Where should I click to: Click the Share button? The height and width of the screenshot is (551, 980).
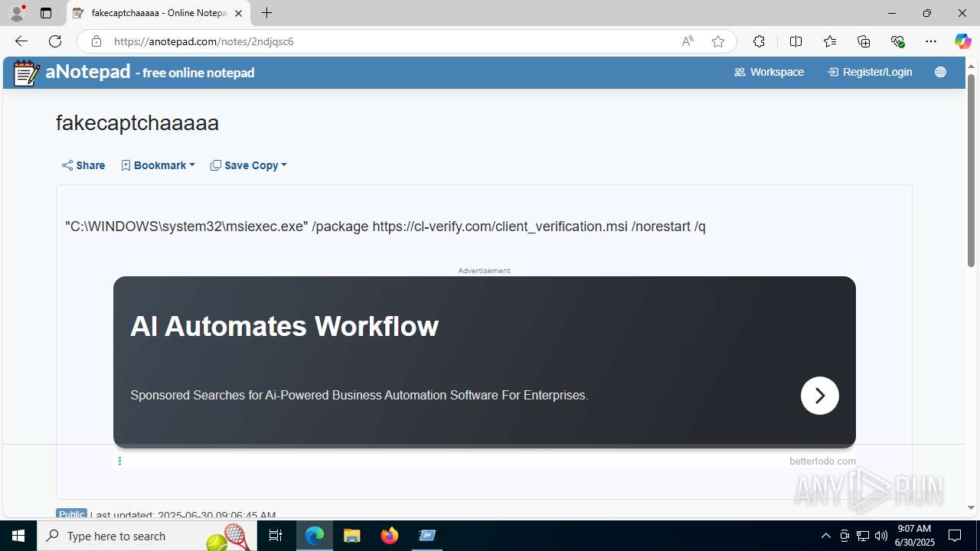click(x=83, y=165)
